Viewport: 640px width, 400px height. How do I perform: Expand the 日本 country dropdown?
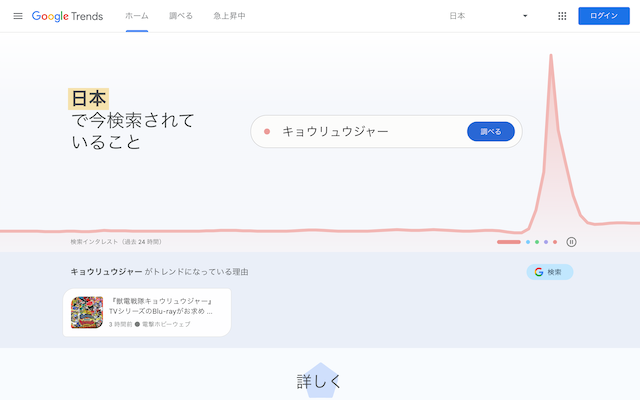[488, 16]
